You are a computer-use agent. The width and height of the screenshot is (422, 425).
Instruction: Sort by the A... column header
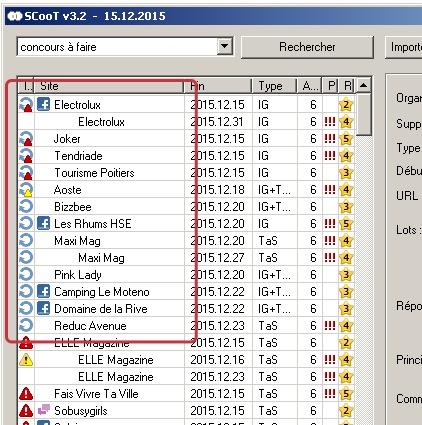(x=310, y=86)
